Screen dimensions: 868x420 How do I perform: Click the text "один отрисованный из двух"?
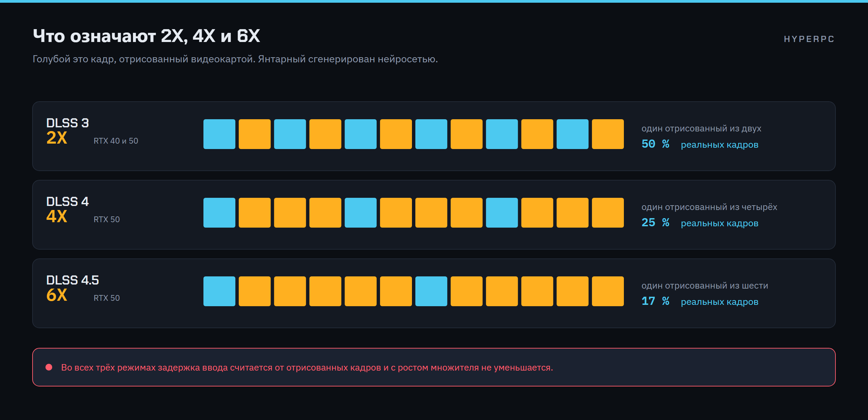pyautogui.click(x=701, y=129)
